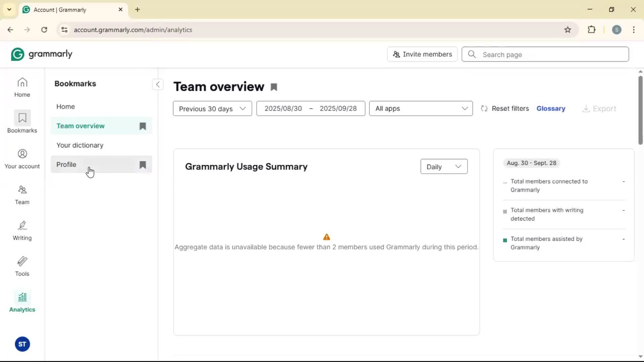Open the Home sidebar icon
644x362 pixels.
click(x=22, y=87)
